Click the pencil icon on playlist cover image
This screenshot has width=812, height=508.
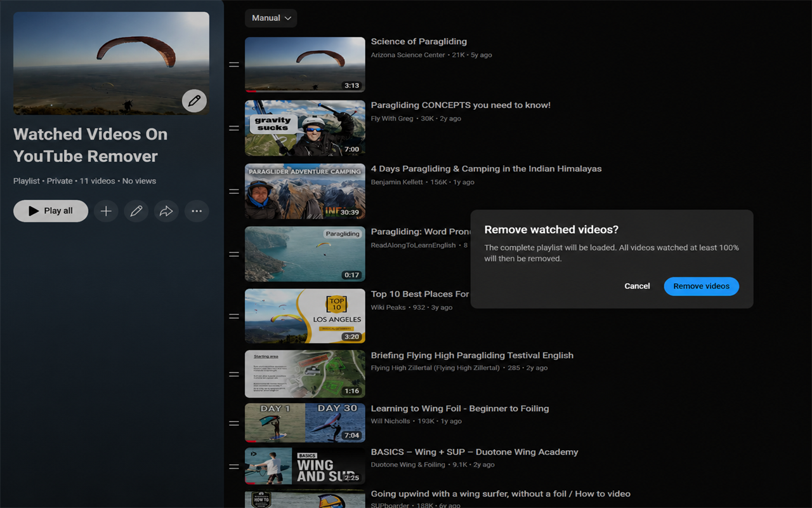(x=194, y=100)
